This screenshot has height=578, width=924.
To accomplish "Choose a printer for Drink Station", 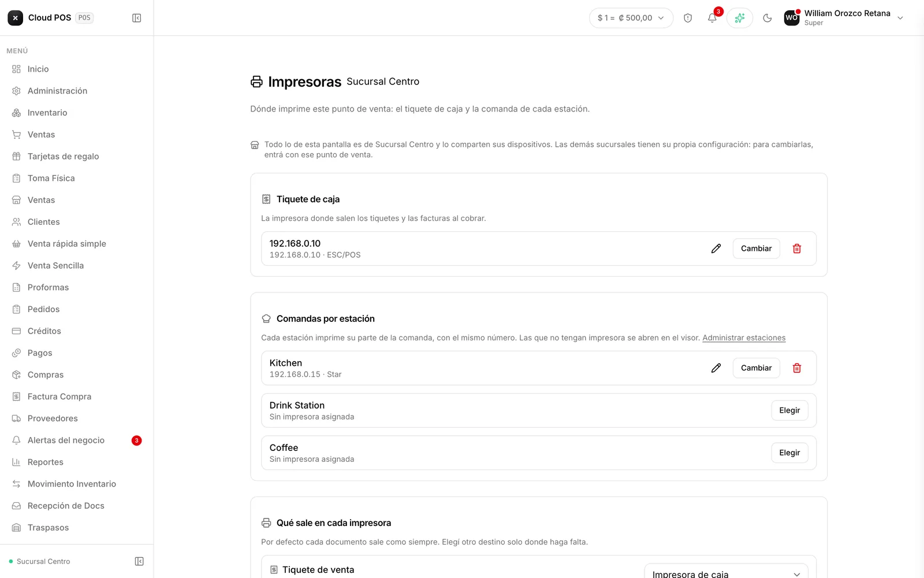I will (x=789, y=410).
